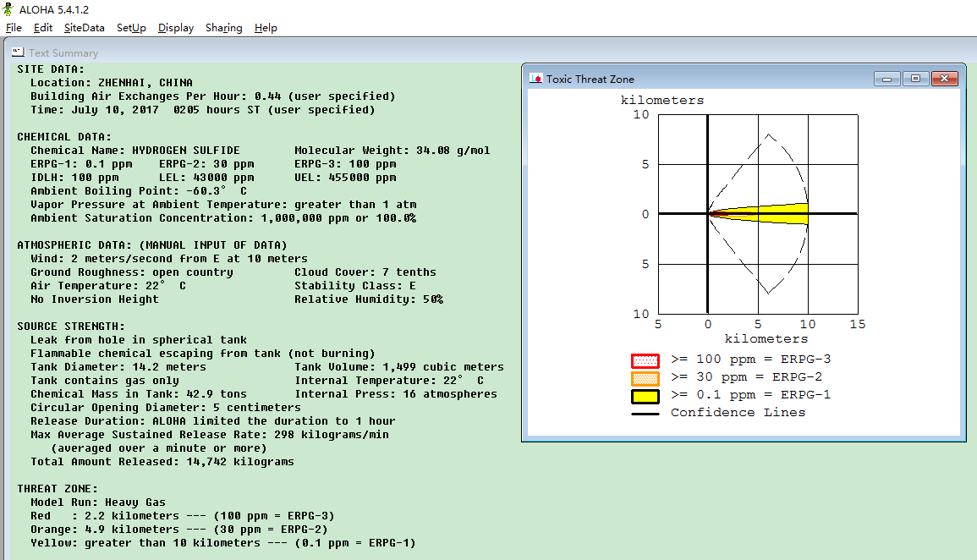Click 'Relative Humidity: 50%' text

click(x=369, y=299)
